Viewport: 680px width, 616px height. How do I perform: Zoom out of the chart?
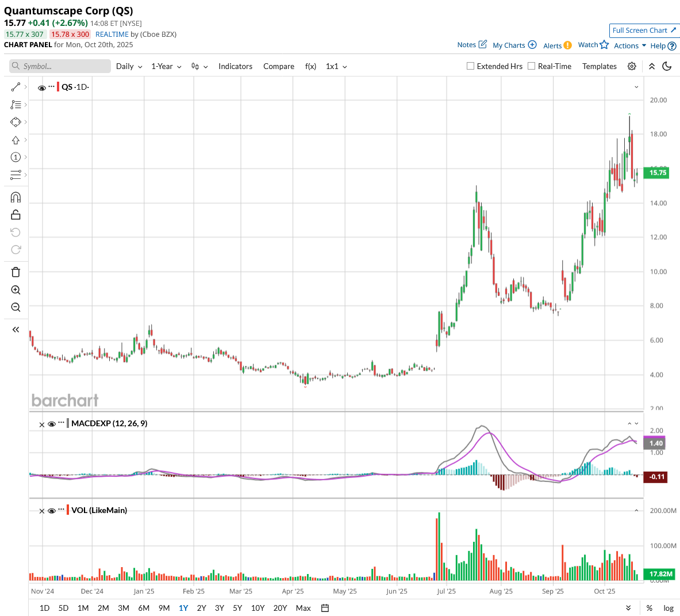16,307
